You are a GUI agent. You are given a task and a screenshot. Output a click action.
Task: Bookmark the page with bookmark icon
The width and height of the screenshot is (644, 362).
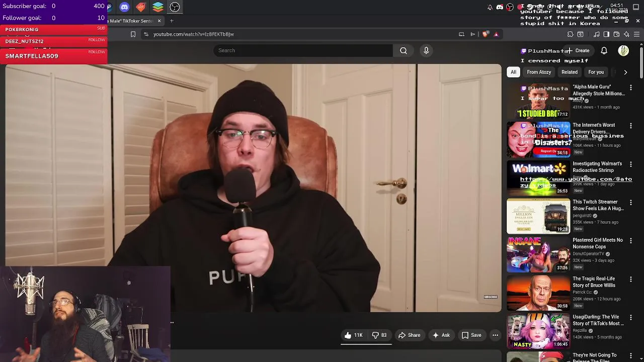click(133, 34)
